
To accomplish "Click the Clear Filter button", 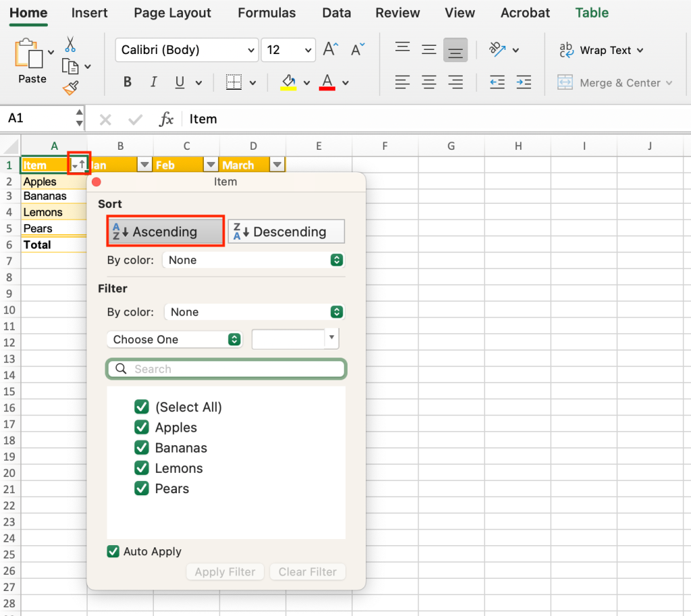I will coord(307,571).
